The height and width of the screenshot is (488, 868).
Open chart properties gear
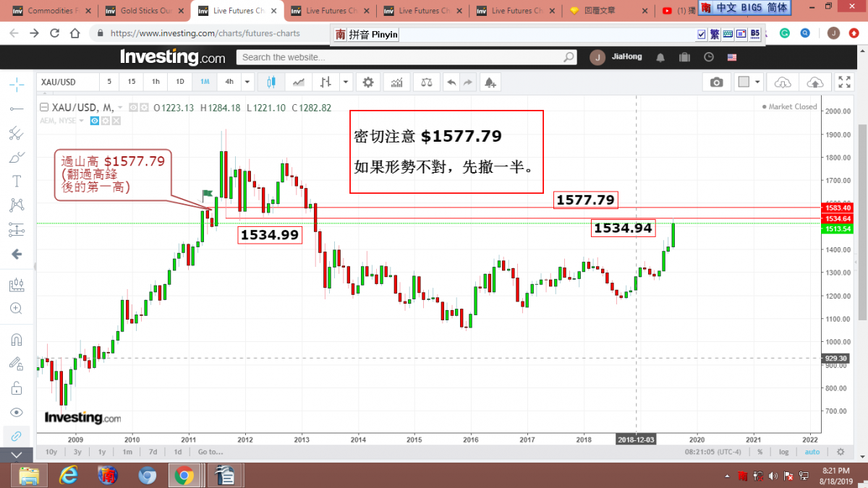pyautogui.click(x=368, y=82)
